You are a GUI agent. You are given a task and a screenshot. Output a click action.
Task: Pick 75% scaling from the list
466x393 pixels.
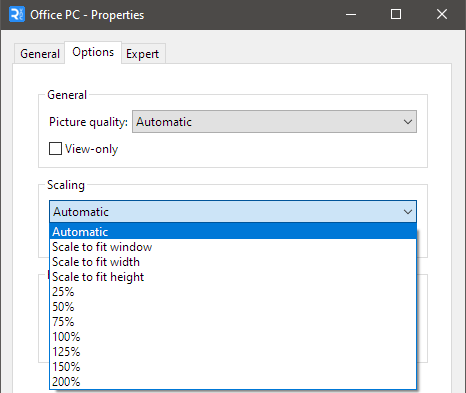[x=233, y=322]
